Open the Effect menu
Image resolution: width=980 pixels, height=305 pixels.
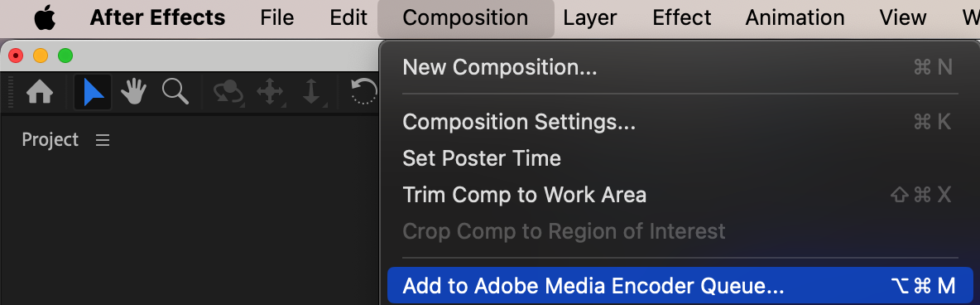point(682,17)
